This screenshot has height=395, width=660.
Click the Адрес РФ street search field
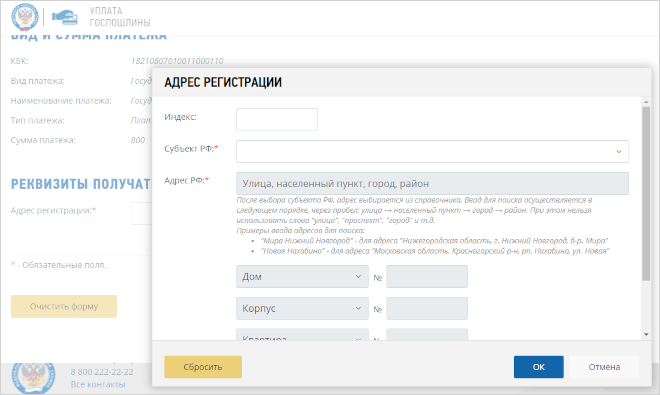(432, 184)
